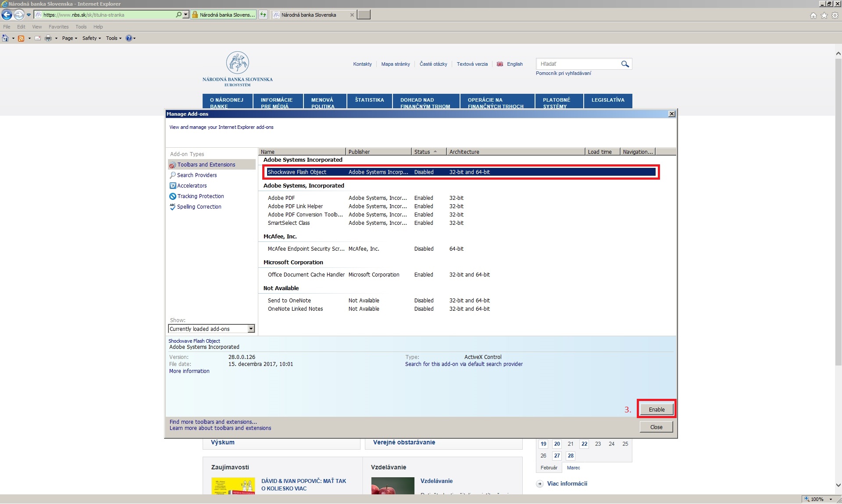The width and height of the screenshot is (842, 504).
Task: Switch to the second Národná banka Slovenska tab
Action: pyautogui.click(x=309, y=14)
